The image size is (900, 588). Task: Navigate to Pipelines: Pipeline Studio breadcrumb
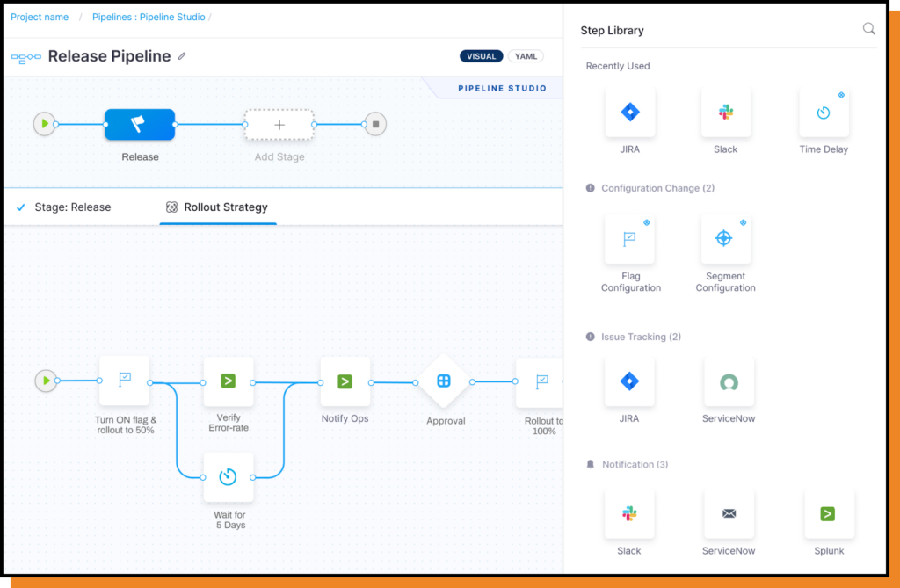pyautogui.click(x=149, y=16)
